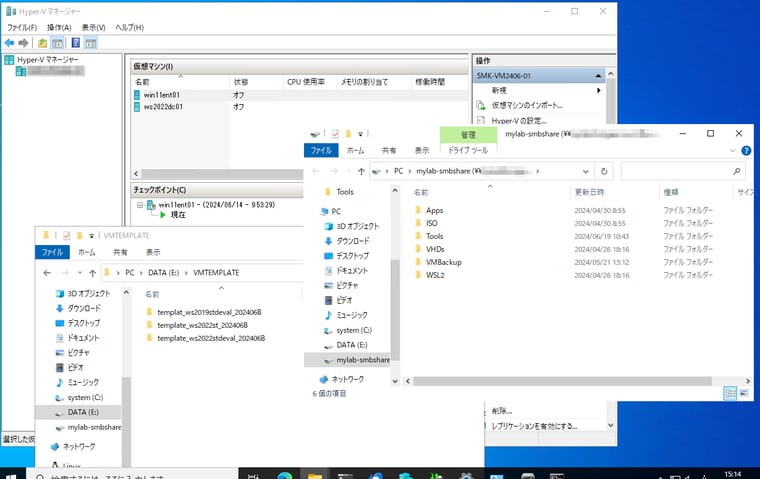Click the Windows Start button
Screen dimensions: 760x479
tap(11, 476)
